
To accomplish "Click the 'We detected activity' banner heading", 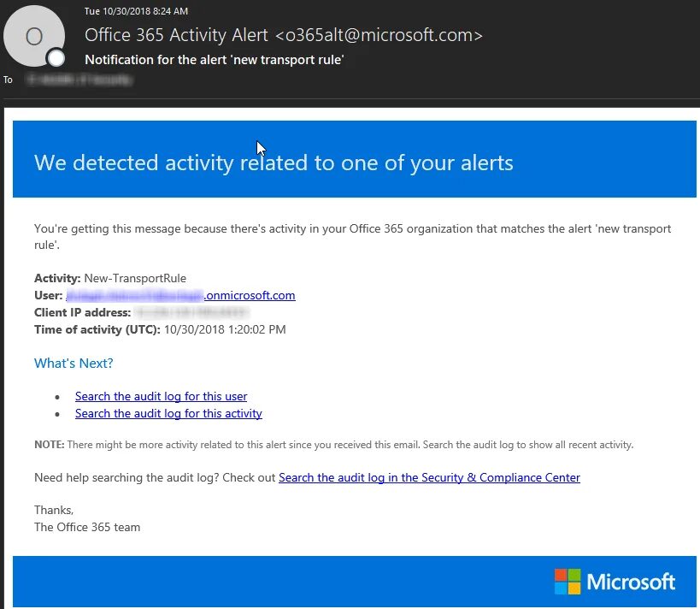I will [274, 162].
